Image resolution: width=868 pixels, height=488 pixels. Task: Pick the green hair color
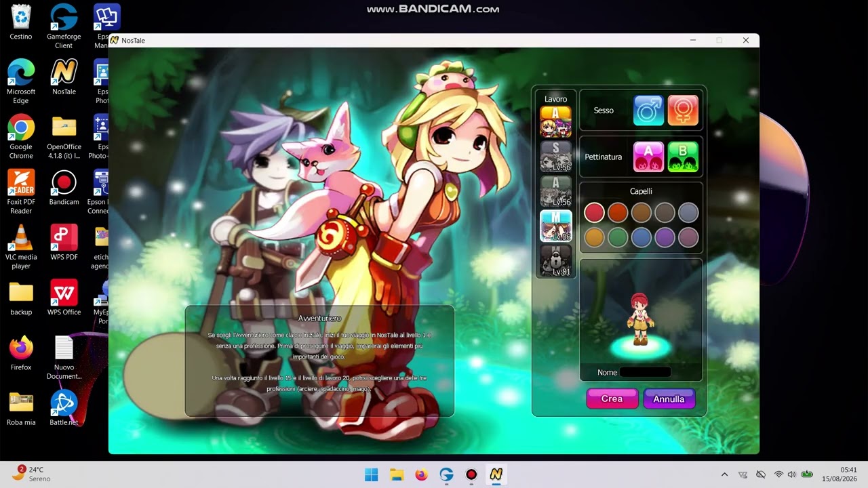[618, 237]
